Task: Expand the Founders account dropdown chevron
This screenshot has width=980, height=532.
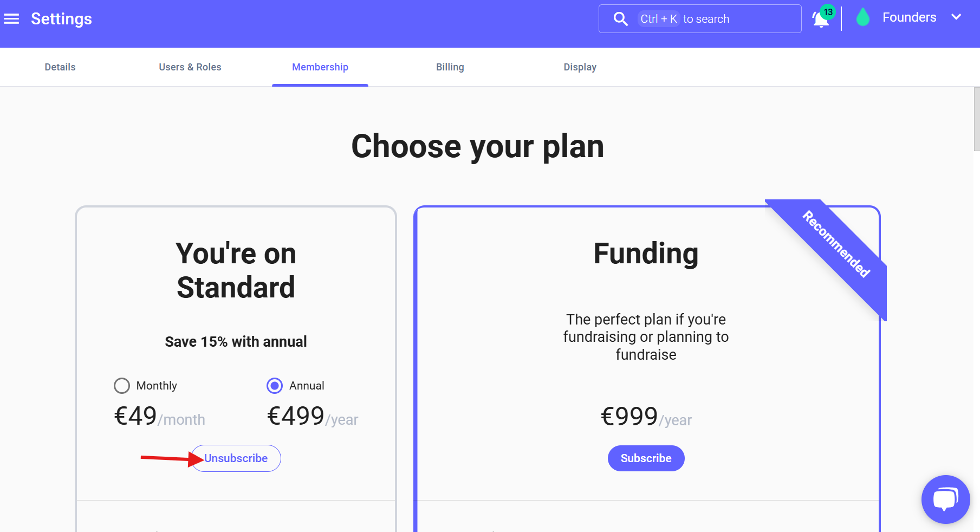Action: pyautogui.click(x=956, y=17)
